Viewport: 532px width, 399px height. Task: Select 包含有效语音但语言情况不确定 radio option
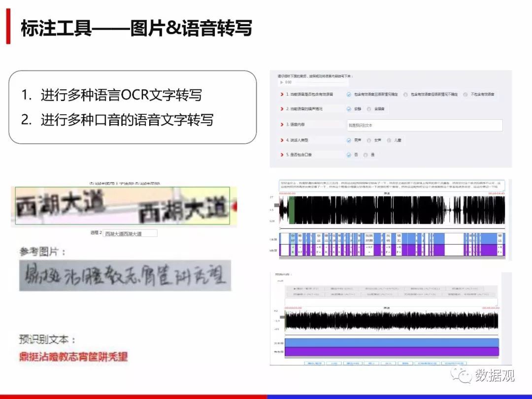pos(405,95)
